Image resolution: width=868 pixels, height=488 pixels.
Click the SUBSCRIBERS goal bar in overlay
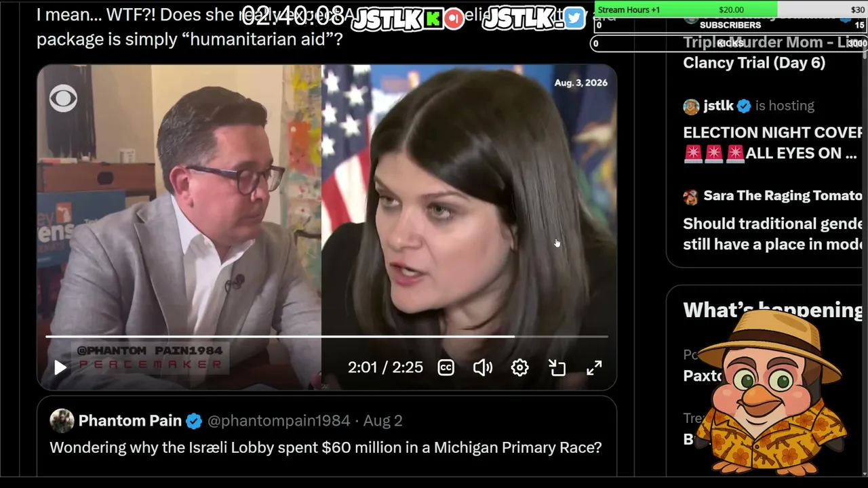click(730, 25)
